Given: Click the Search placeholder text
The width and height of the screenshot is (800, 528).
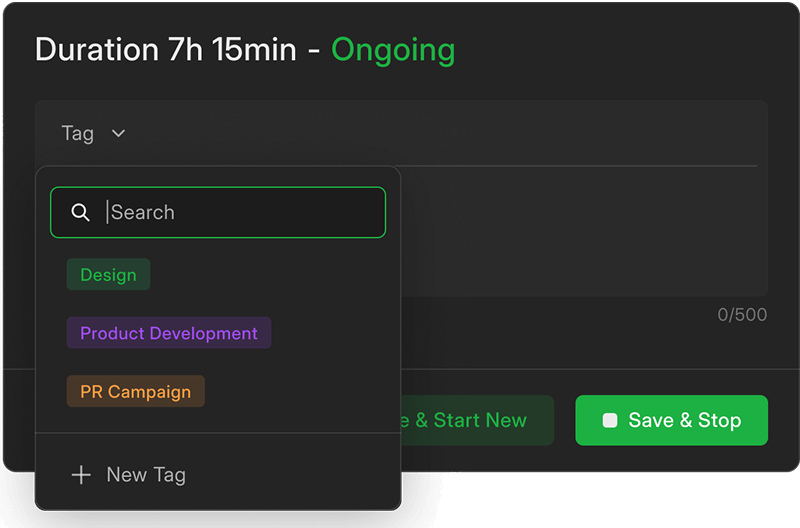Looking at the screenshot, I should pyautogui.click(x=143, y=213).
